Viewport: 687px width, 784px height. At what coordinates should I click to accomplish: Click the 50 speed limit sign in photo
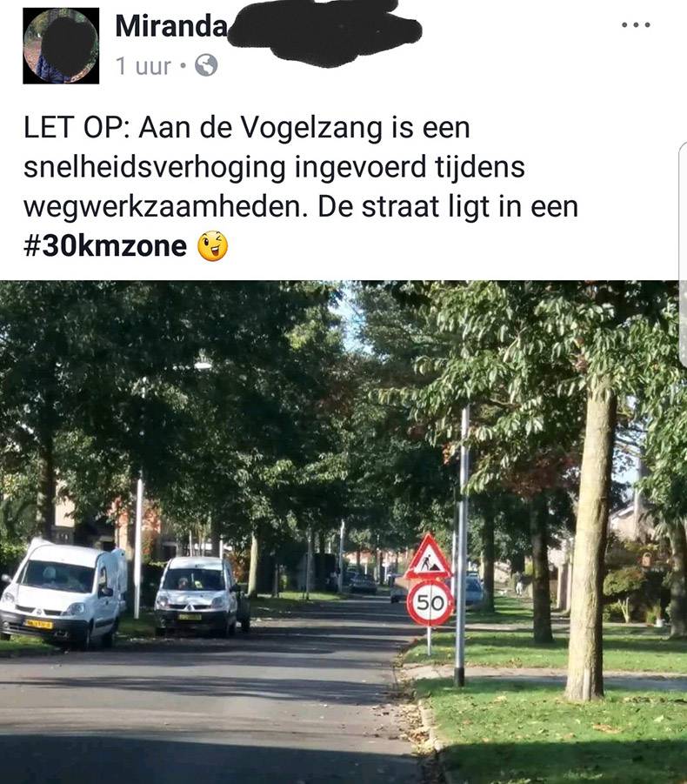coord(430,603)
